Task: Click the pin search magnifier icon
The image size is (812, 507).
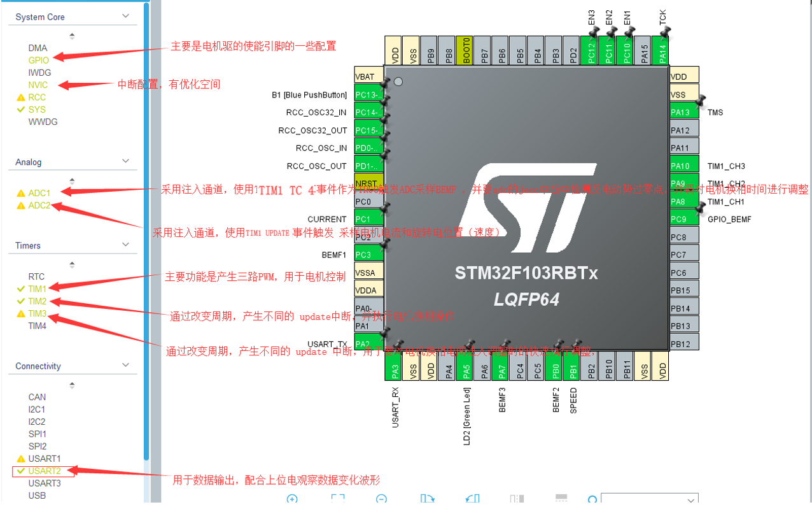Action: click(x=592, y=501)
